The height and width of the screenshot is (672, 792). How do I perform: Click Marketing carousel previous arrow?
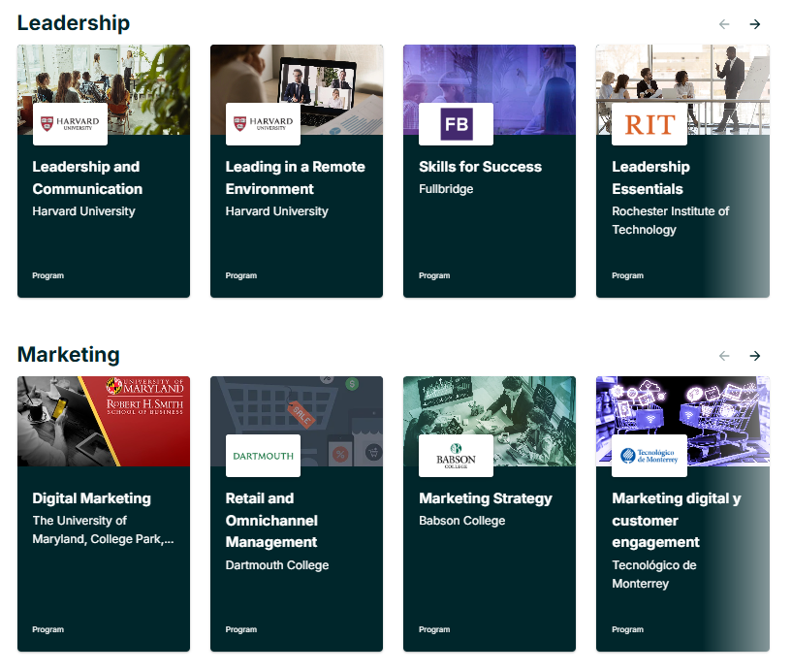tap(724, 356)
